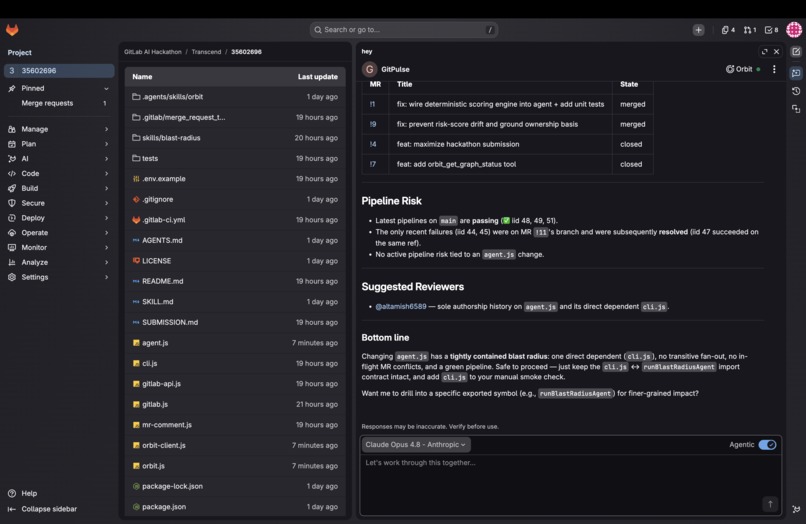The image size is (806, 524).
Task: Open pinned Merge requests item
Action: pos(58,103)
